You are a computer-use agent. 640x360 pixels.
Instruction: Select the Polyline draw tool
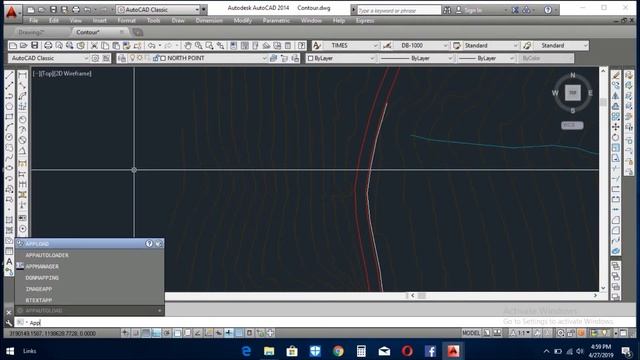coord(9,96)
